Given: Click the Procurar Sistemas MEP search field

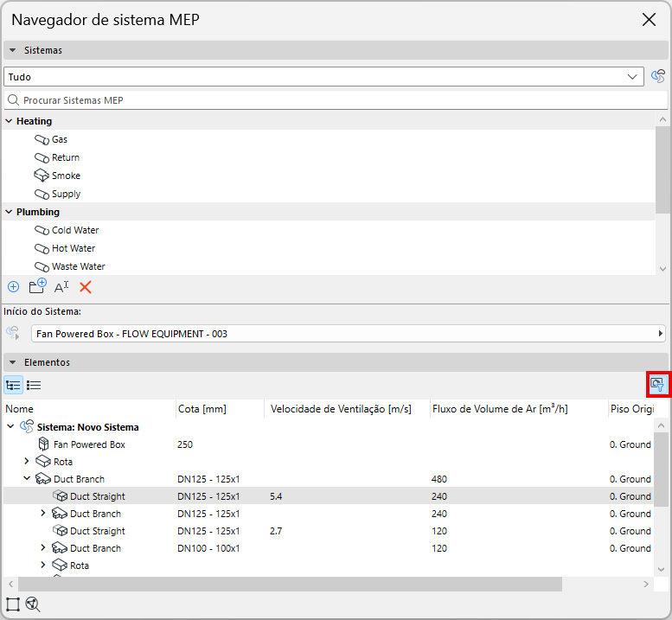Looking at the screenshot, I should coord(336,100).
